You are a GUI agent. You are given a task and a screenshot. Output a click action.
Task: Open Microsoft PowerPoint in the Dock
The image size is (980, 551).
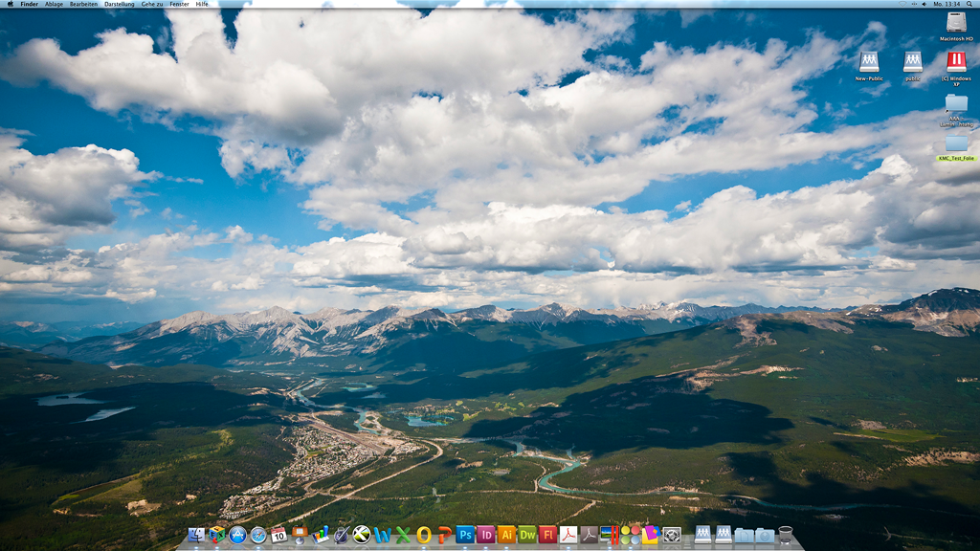click(444, 535)
